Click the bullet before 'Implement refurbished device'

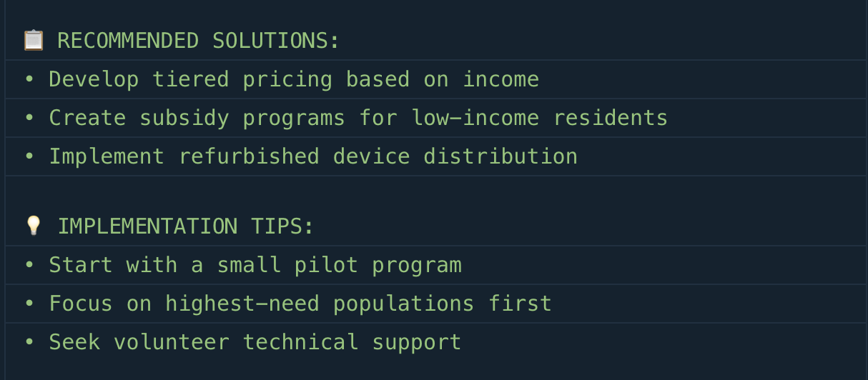[29, 156]
